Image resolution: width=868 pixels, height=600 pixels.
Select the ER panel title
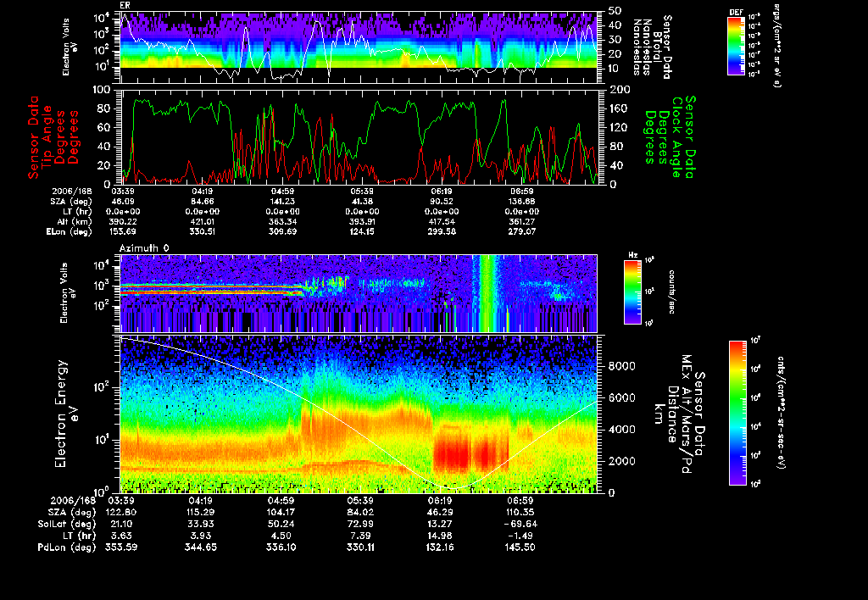click(125, 6)
